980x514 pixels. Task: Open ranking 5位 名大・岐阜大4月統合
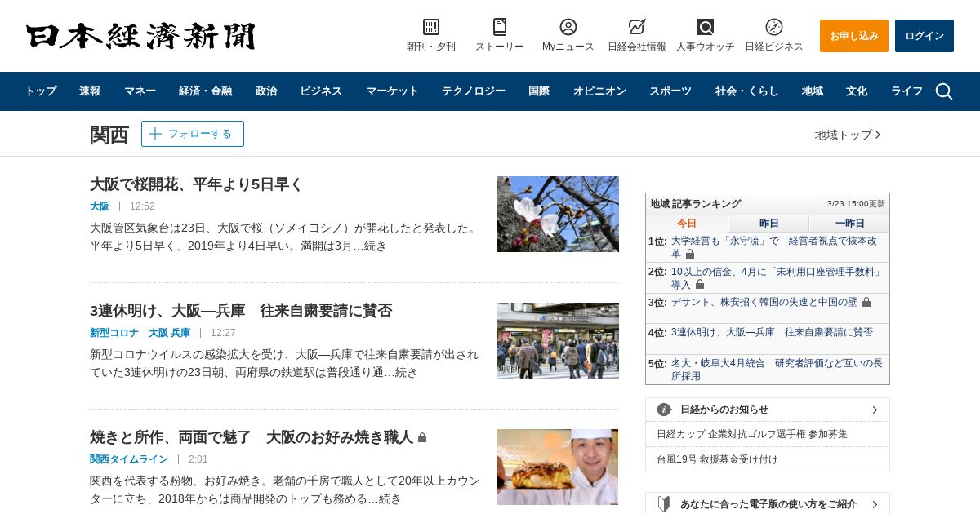[777, 369]
